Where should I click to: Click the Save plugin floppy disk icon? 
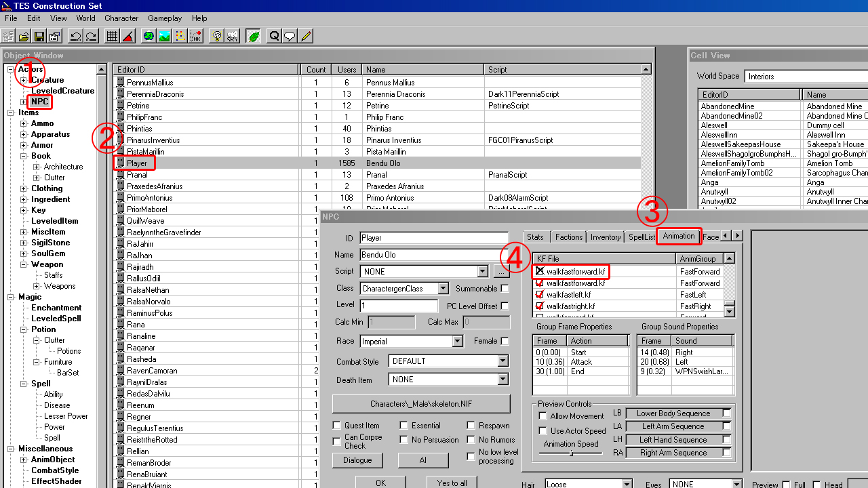[x=39, y=36]
